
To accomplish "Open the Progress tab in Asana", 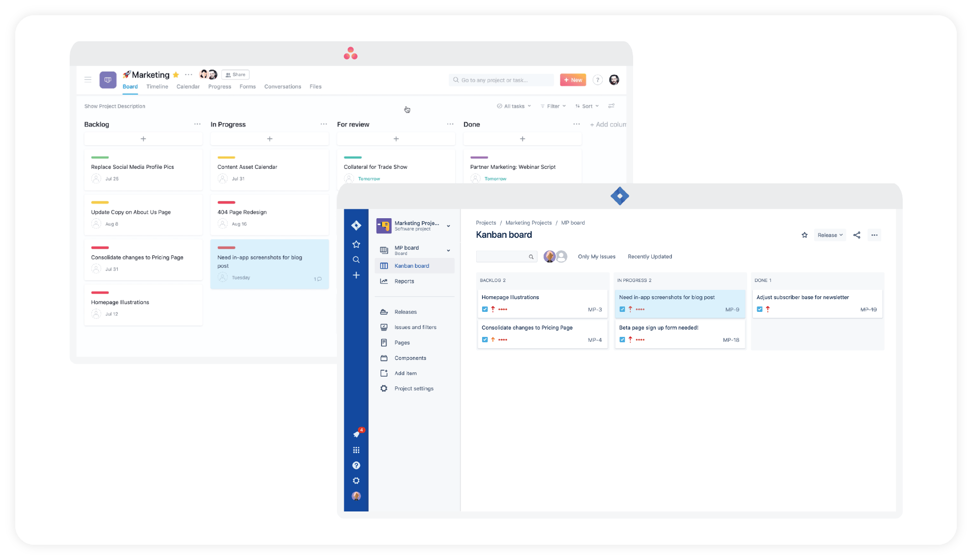I will pyautogui.click(x=220, y=87).
